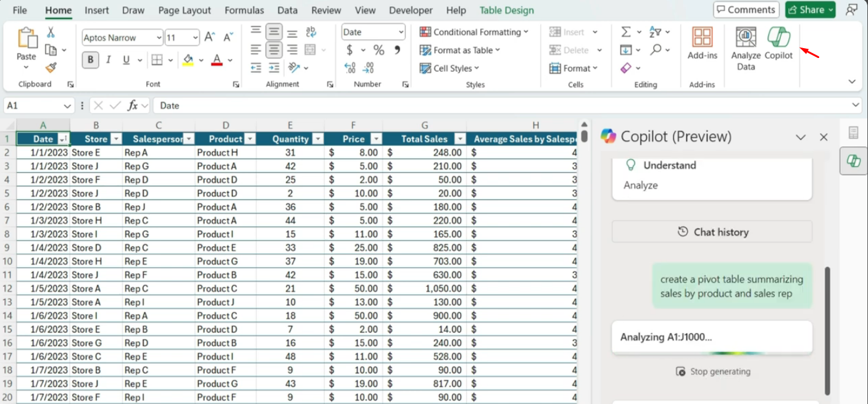Open the Copilot ribbon button
The image size is (868, 404).
click(x=778, y=44)
